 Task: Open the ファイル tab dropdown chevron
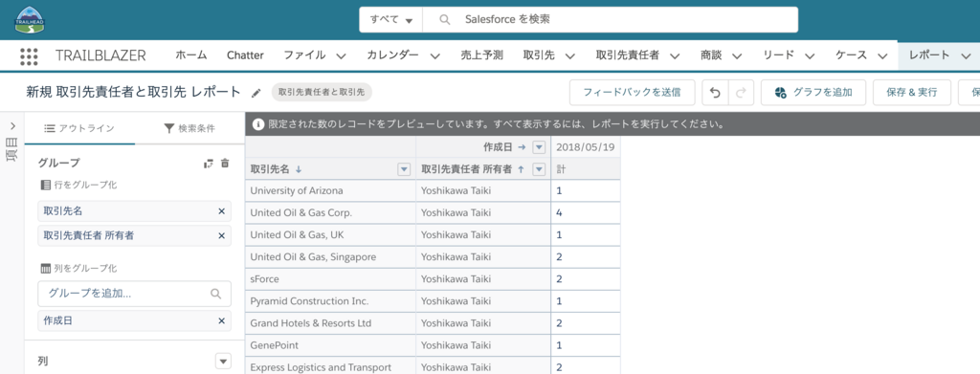[342, 55]
